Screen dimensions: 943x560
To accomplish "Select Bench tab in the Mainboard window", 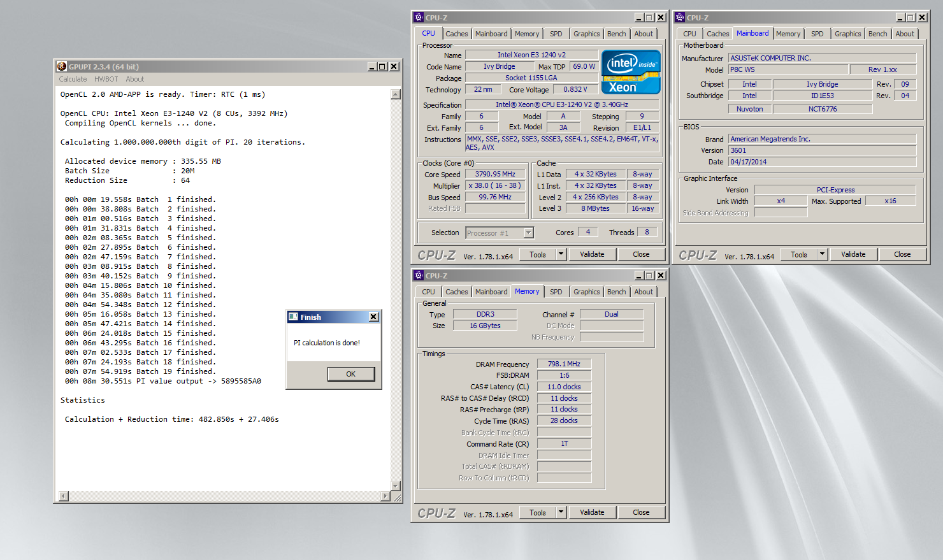I will [877, 34].
